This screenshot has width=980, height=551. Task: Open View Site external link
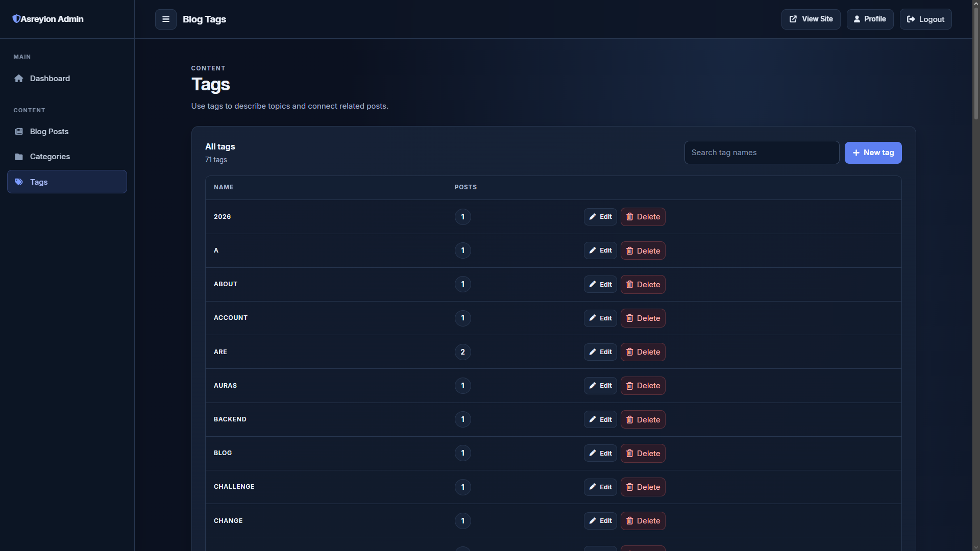point(811,19)
